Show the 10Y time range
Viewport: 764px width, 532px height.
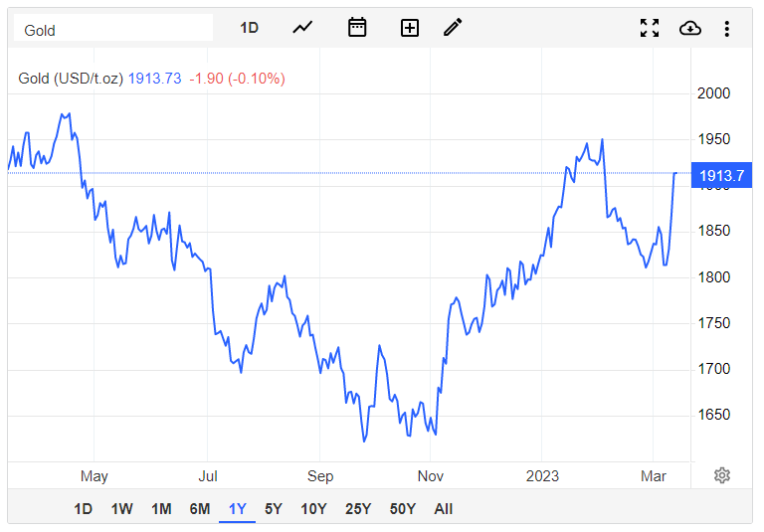click(x=313, y=509)
